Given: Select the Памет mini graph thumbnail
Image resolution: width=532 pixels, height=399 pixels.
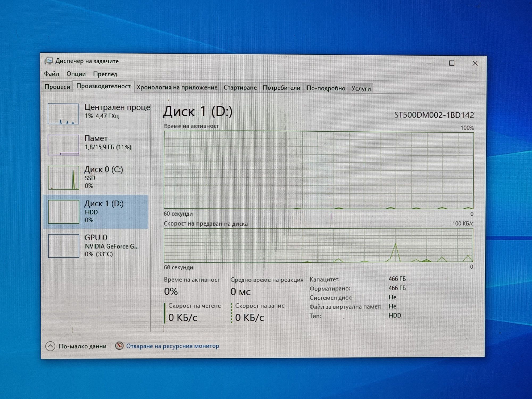Looking at the screenshot, I should tap(63, 145).
